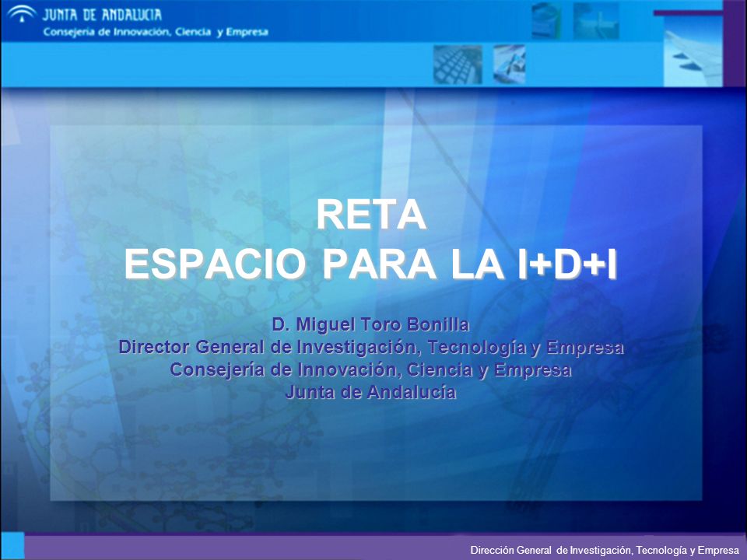Click the 'RETA' title word

[371, 215]
